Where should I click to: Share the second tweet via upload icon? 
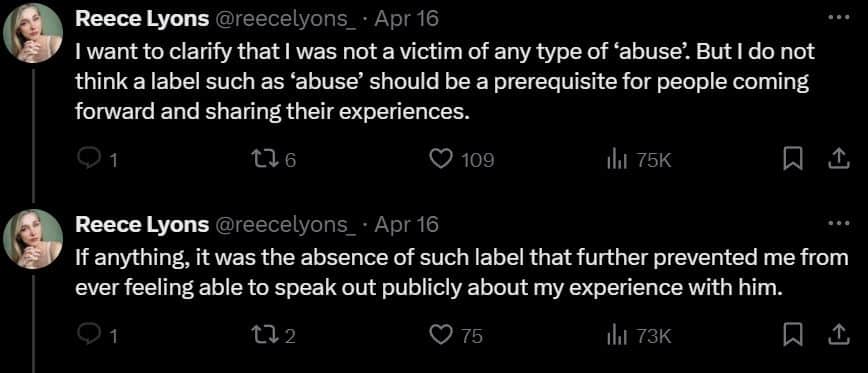click(x=838, y=335)
